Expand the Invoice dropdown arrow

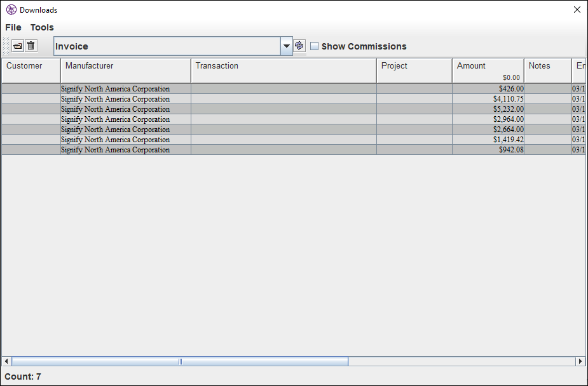coord(287,46)
